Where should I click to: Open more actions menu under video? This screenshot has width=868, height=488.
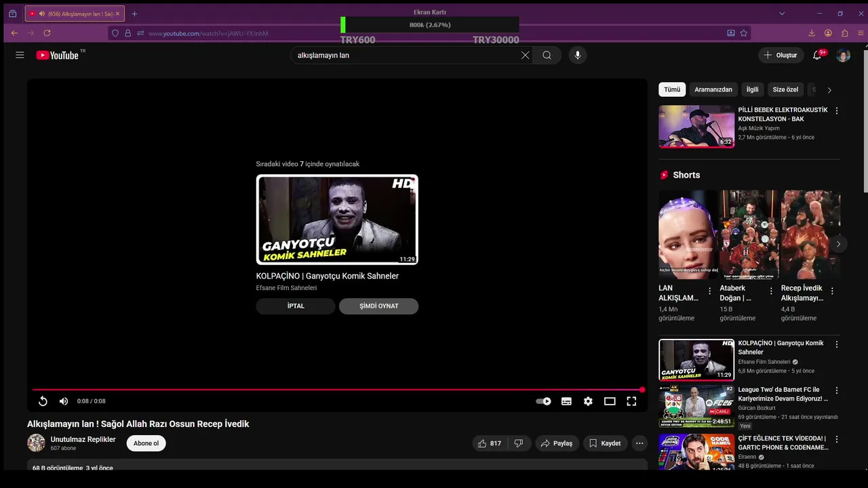tap(639, 443)
